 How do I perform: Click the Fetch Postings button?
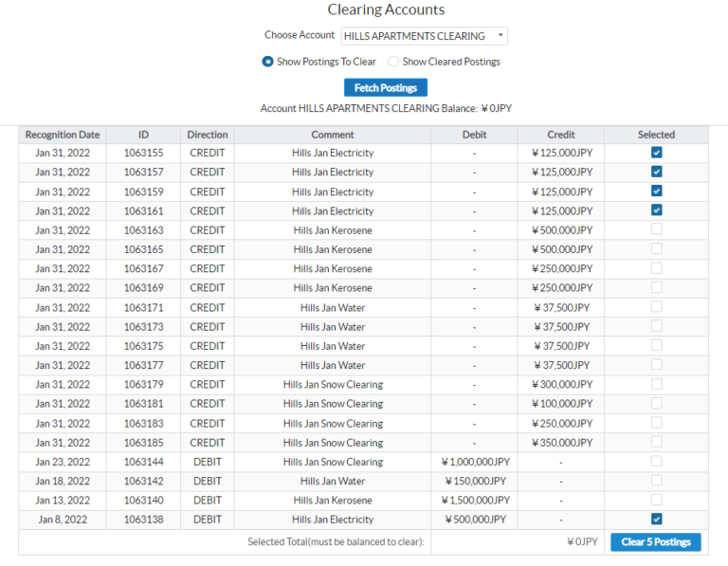click(386, 87)
